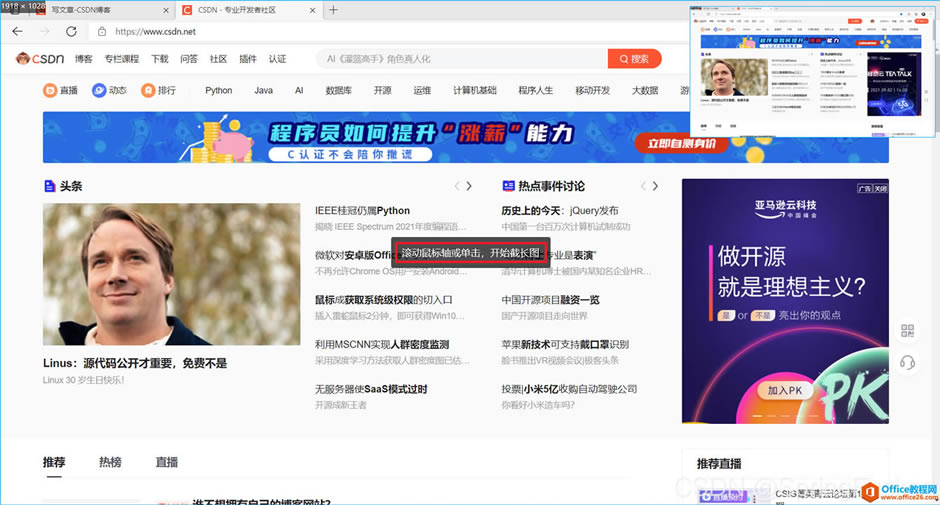Screen dimensions: 940x505
Task: Click the screenshot preview thumbnail window
Action: (x=812, y=71)
